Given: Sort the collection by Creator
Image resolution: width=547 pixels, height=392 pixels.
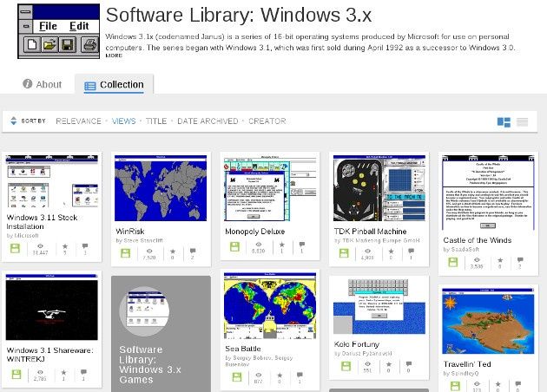Looking at the screenshot, I should tap(267, 121).
